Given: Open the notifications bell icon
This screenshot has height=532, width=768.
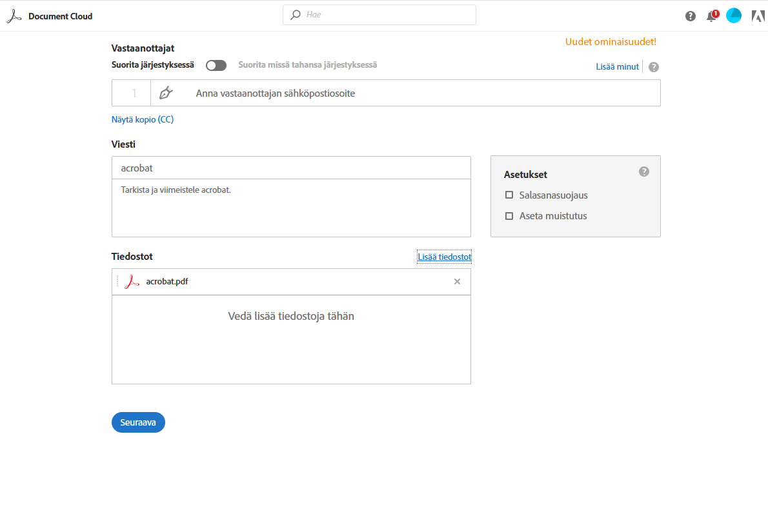Looking at the screenshot, I should 711,16.
